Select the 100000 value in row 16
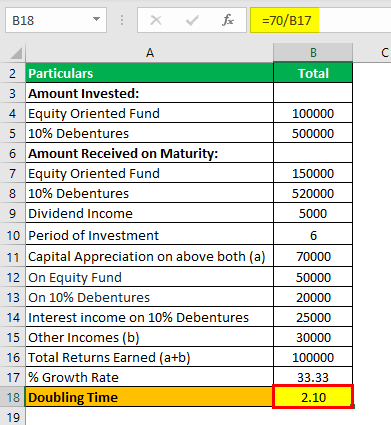The width and height of the screenshot is (391, 425). click(313, 357)
